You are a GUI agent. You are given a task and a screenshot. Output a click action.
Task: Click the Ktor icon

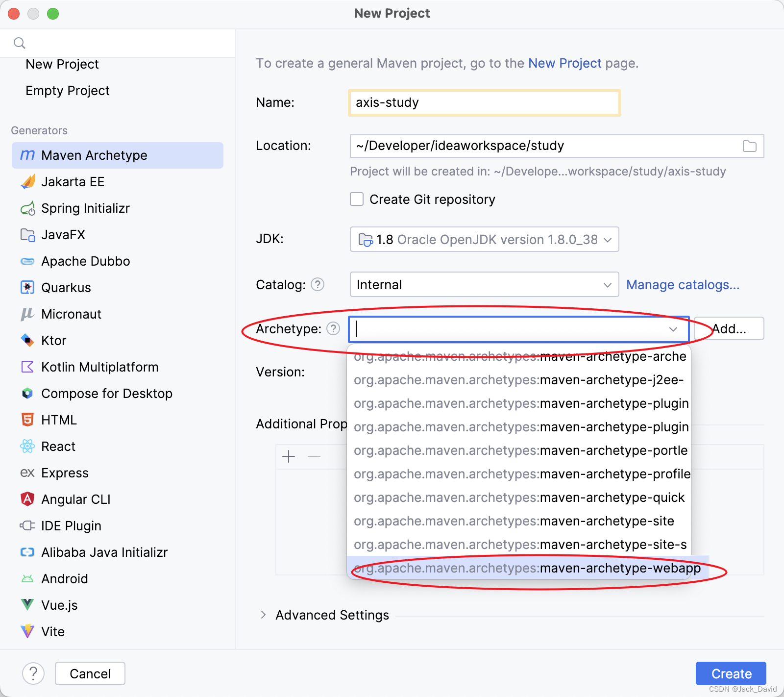tap(27, 340)
